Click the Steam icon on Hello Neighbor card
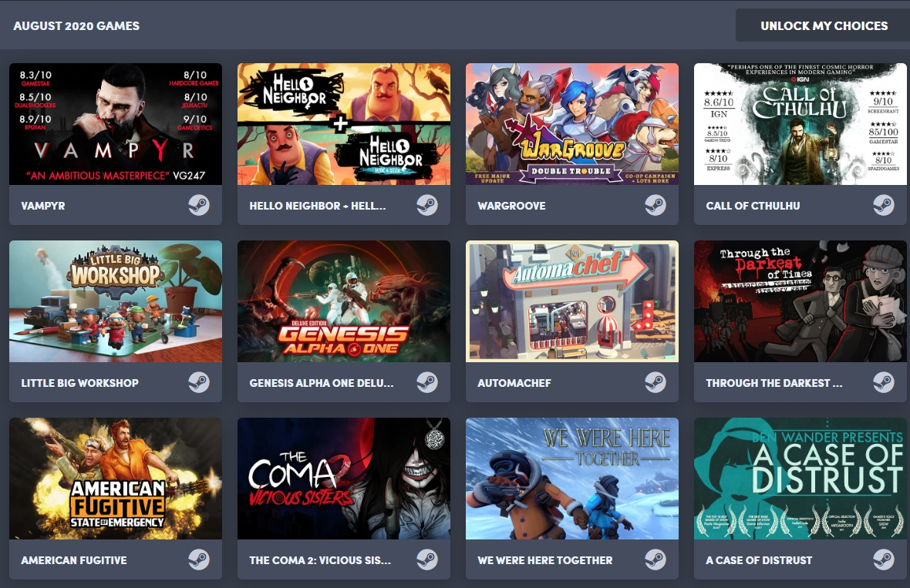Image resolution: width=910 pixels, height=588 pixels. pos(427,205)
